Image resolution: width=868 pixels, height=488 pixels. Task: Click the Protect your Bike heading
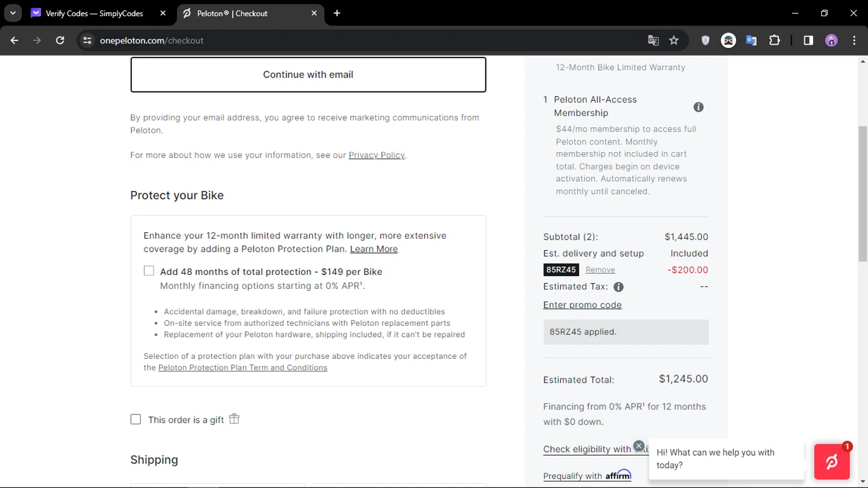tap(177, 196)
